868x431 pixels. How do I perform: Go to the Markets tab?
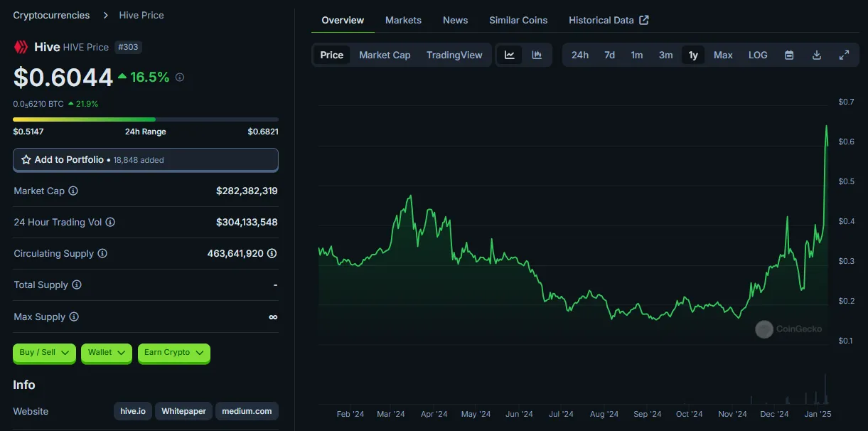(403, 20)
